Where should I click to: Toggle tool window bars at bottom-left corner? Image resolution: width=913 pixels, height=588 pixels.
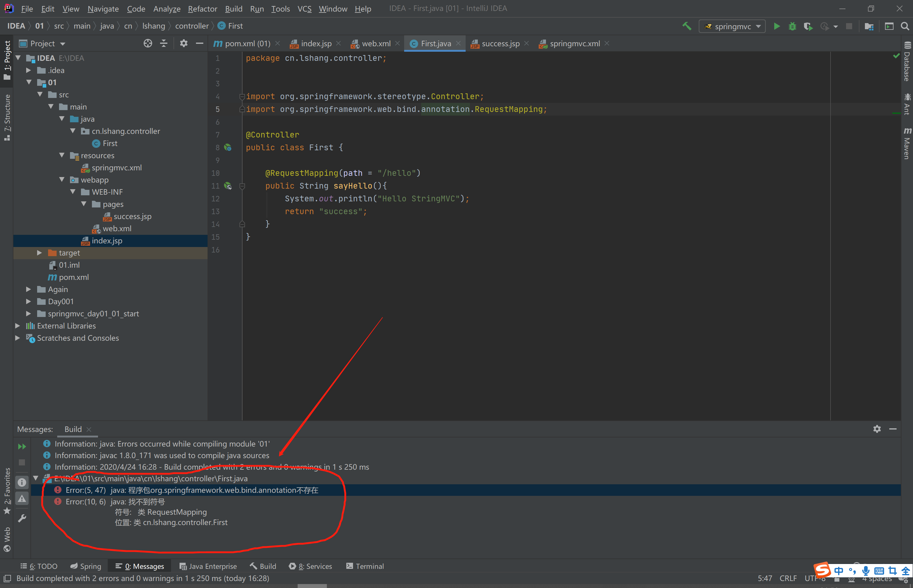click(7, 578)
